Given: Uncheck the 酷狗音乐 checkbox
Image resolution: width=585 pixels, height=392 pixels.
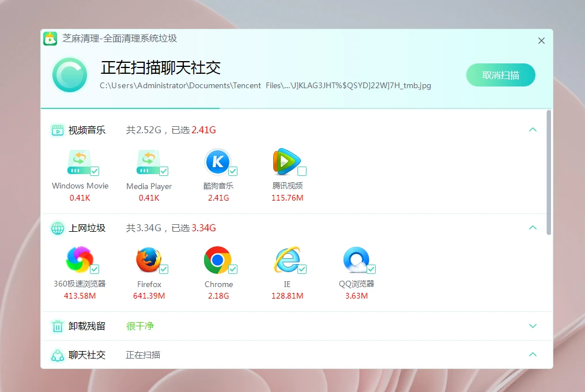Looking at the screenshot, I should coord(233,171).
